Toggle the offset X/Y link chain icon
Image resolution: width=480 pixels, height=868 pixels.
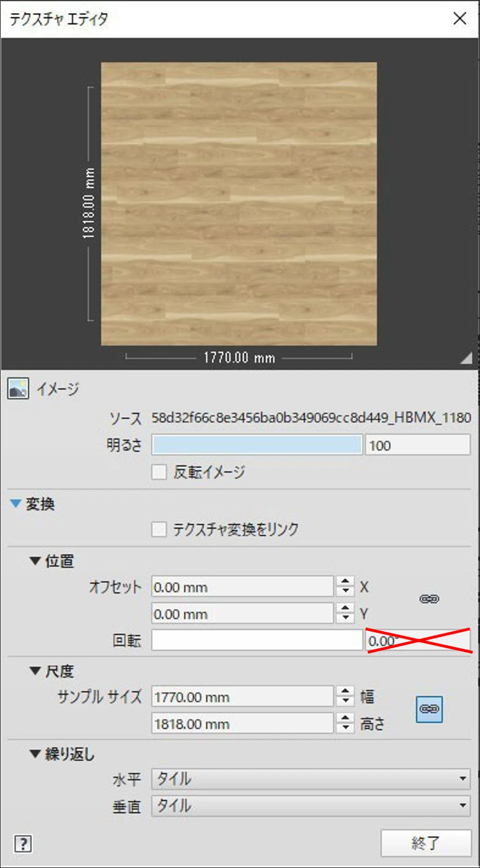429,599
